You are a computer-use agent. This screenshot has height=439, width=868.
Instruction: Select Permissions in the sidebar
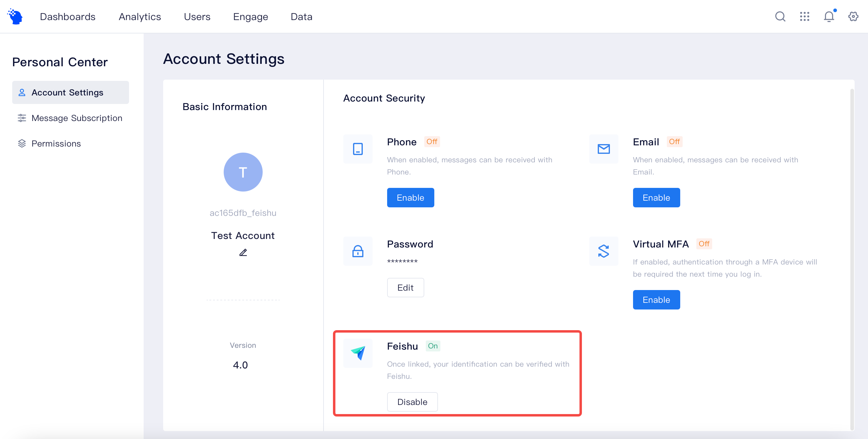tap(70, 143)
